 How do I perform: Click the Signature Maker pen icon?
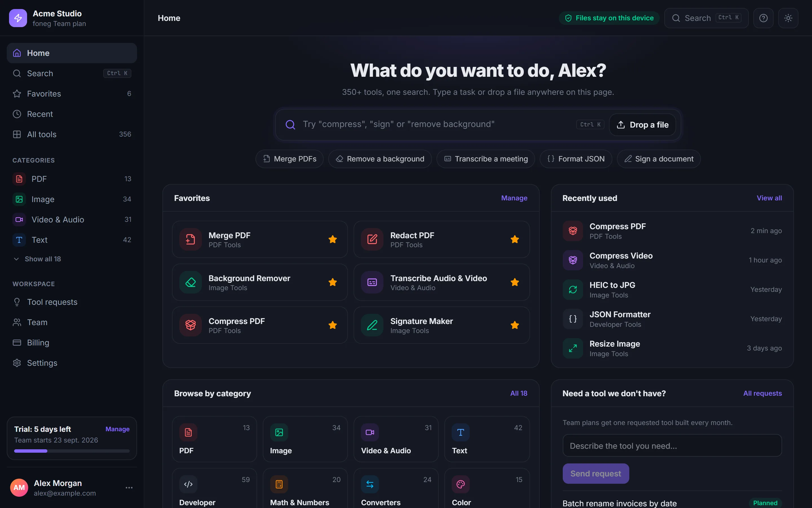pos(372,325)
